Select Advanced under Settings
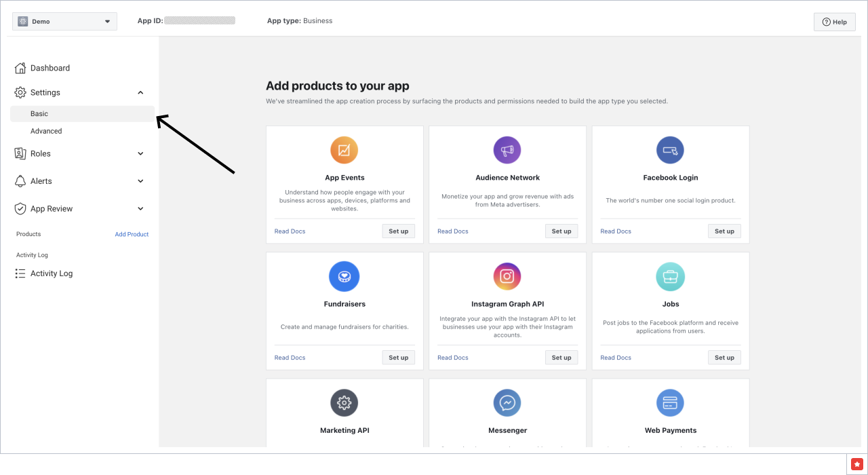This screenshot has height=475, width=868. point(46,131)
